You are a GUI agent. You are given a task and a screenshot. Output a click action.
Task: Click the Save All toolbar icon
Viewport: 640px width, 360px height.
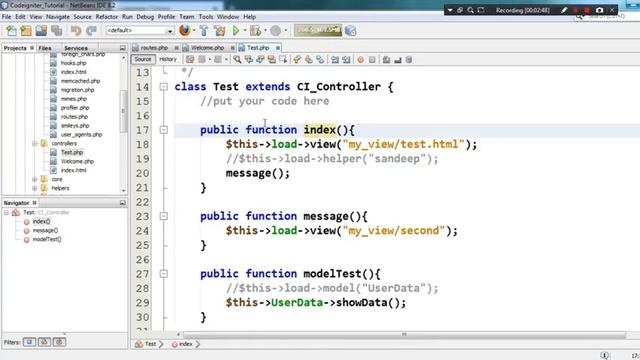pyautogui.click(x=57, y=31)
